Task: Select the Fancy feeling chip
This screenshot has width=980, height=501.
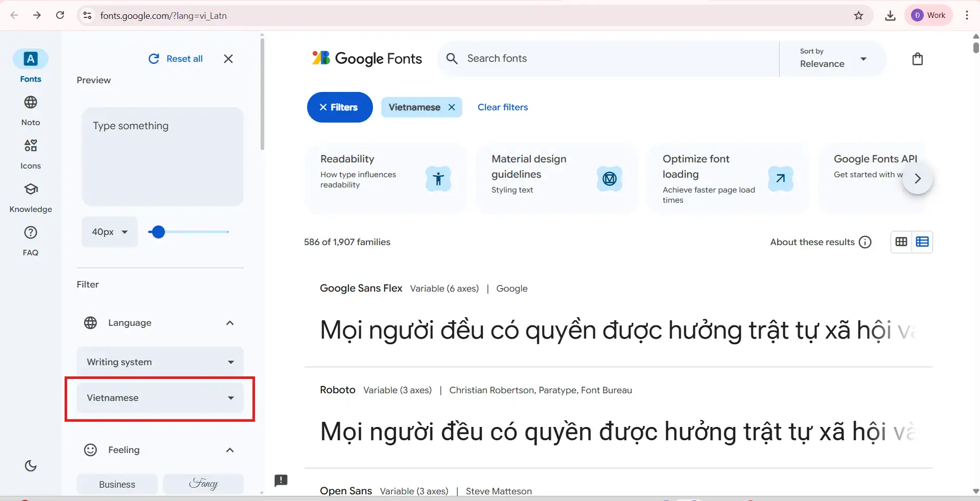Action: 203,484
